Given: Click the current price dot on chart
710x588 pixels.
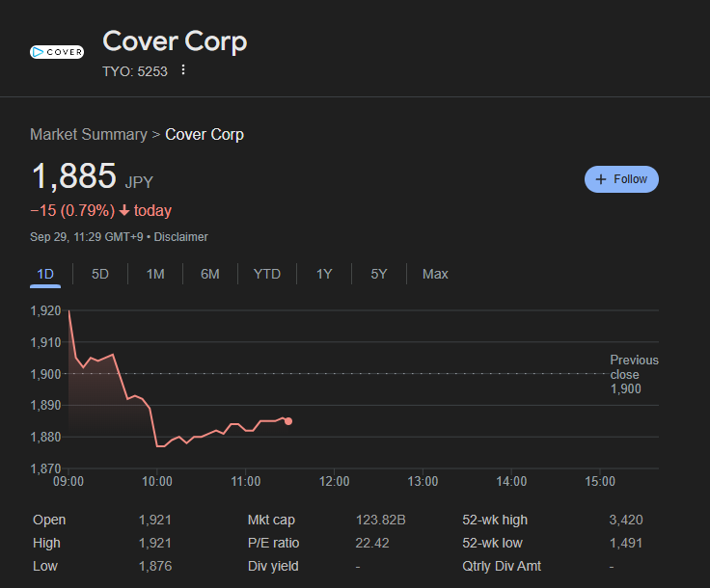Looking at the screenshot, I should pyautogui.click(x=288, y=421).
